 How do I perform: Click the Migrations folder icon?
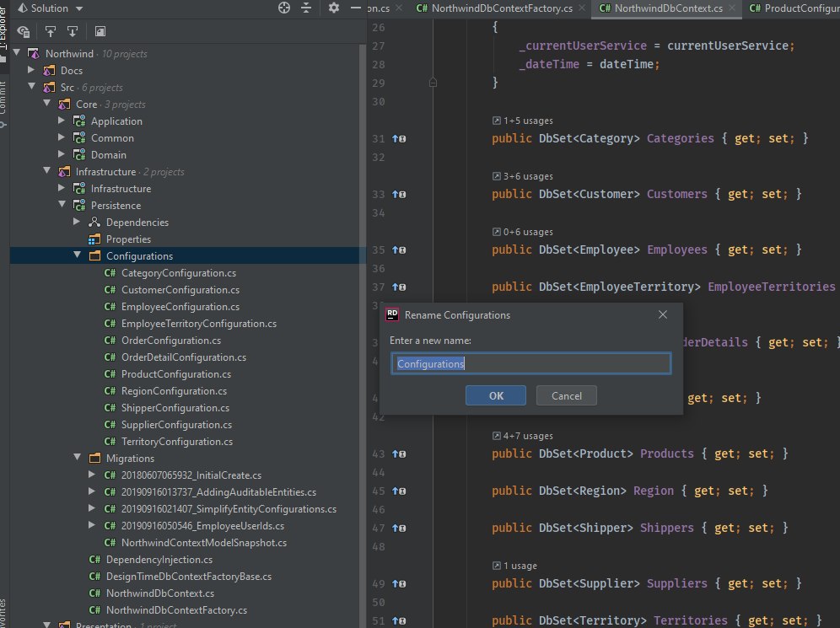click(x=94, y=458)
